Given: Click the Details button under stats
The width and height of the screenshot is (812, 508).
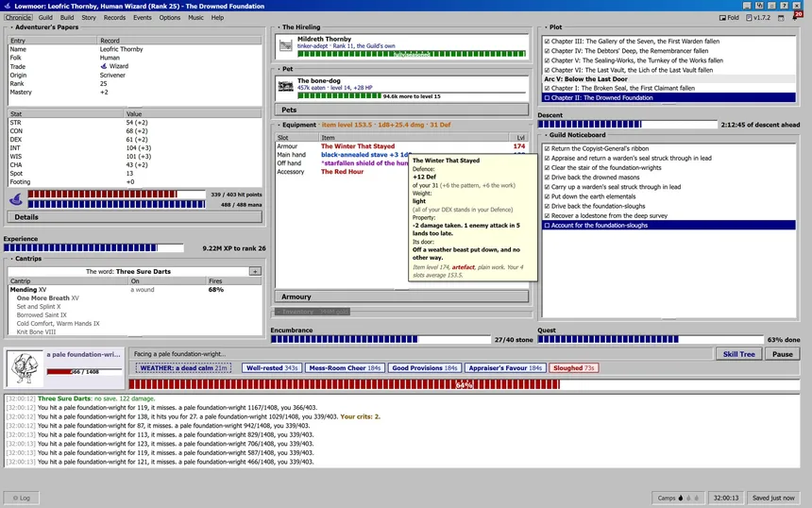Looking at the screenshot, I should [x=135, y=217].
